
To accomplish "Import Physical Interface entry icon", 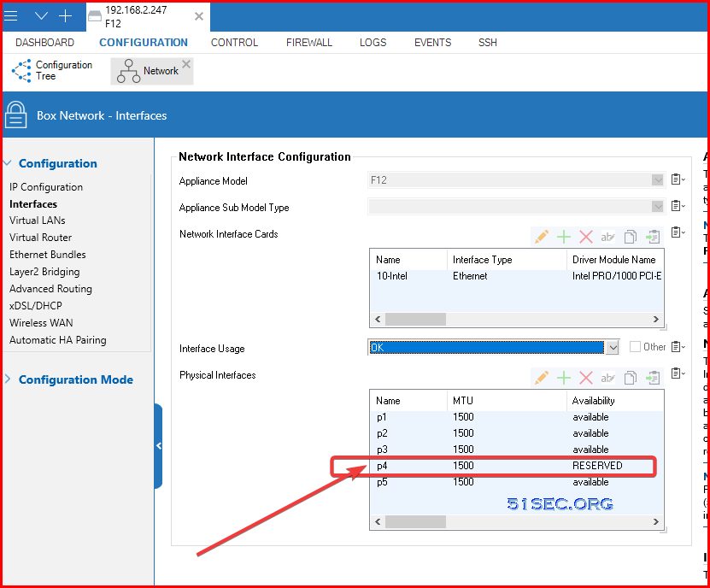I will 653,378.
